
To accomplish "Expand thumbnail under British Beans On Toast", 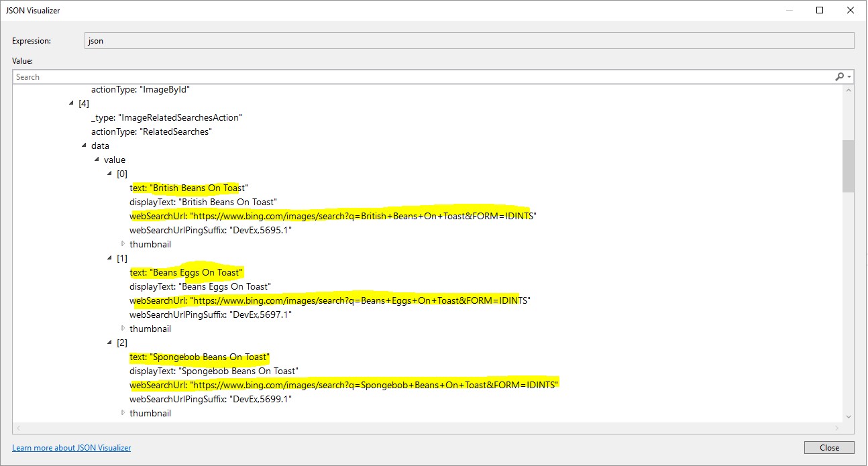I will point(123,244).
